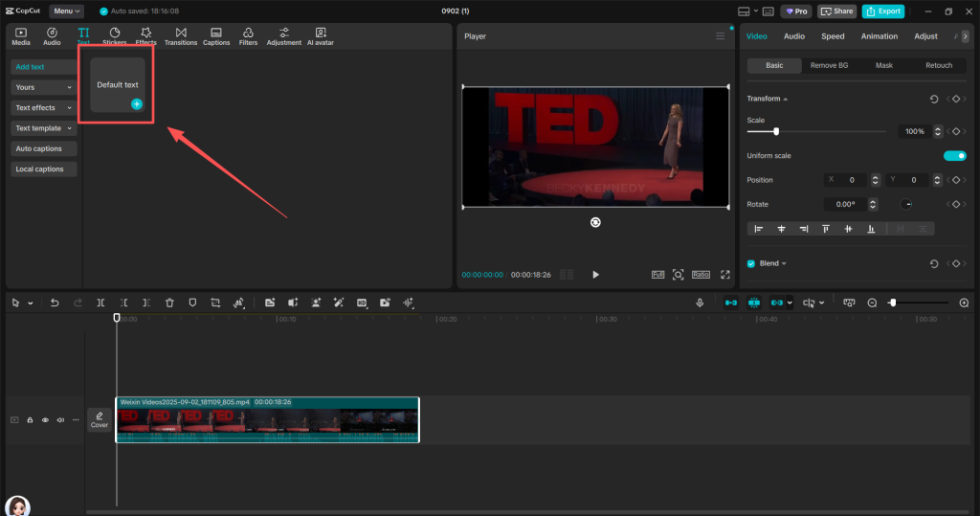Lock the video track
The image size is (980, 516).
(30, 420)
